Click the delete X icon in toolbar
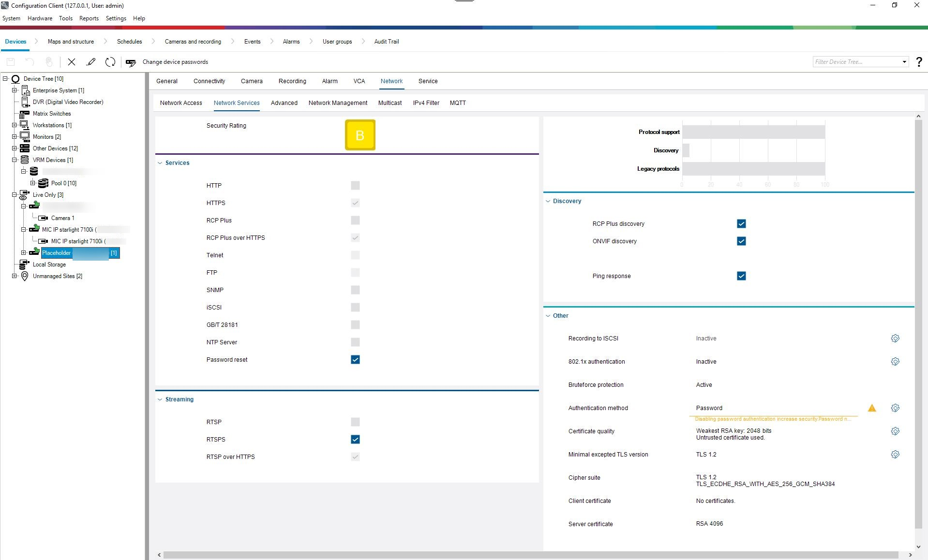This screenshot has width=928, height=560. point(72,62)
